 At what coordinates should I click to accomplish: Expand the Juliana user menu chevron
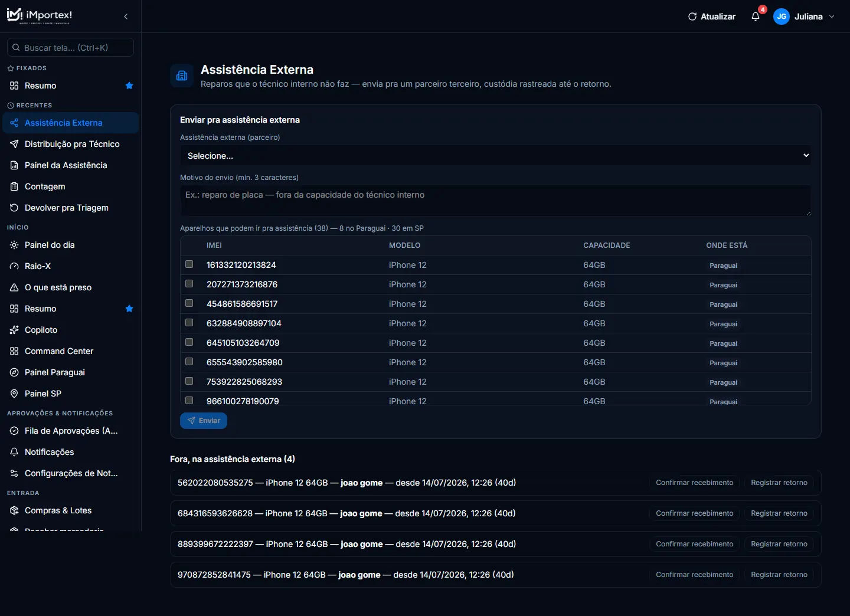832,17
